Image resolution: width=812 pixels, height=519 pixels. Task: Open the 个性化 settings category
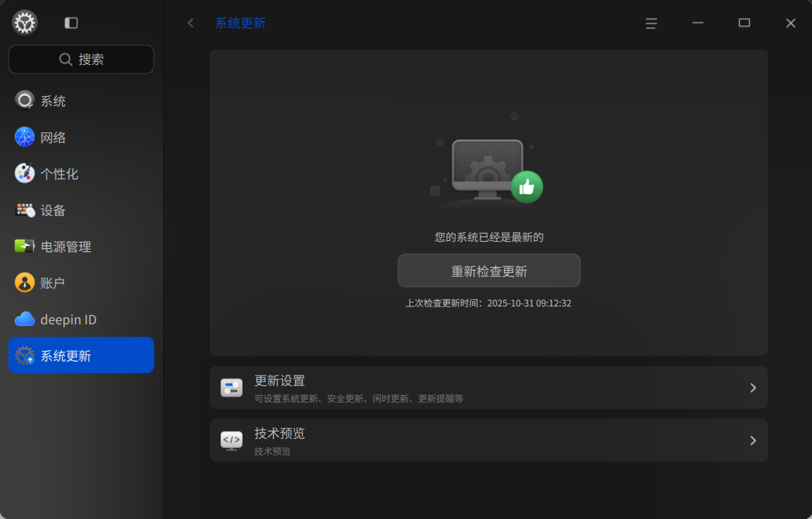click(x=82, y=174)
